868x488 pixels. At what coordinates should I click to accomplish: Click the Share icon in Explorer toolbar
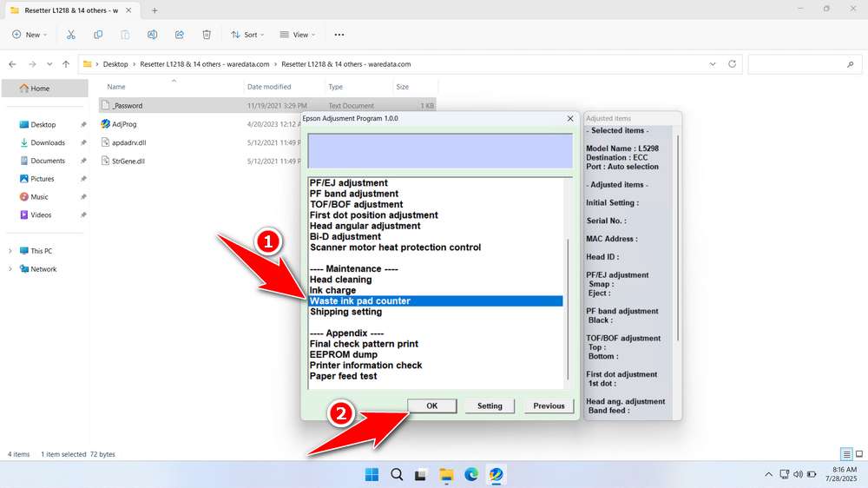click(180, 35)
